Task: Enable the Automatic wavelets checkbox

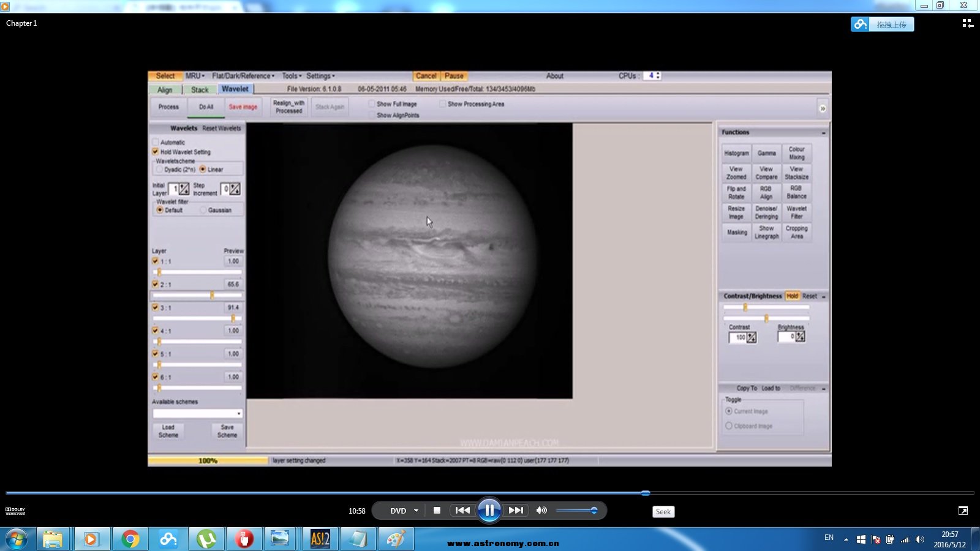Action: point(156,142)
